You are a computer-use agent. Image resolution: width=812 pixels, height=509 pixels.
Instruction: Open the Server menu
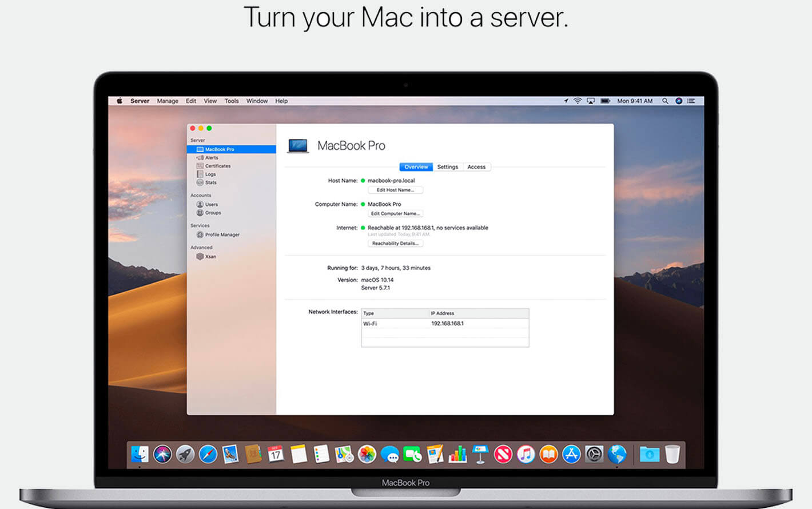click(140, 101)
